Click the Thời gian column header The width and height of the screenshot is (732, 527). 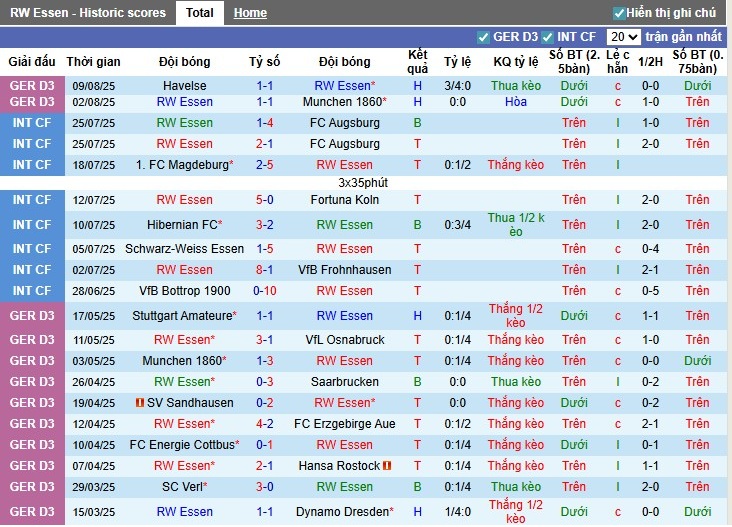(93, 62)
